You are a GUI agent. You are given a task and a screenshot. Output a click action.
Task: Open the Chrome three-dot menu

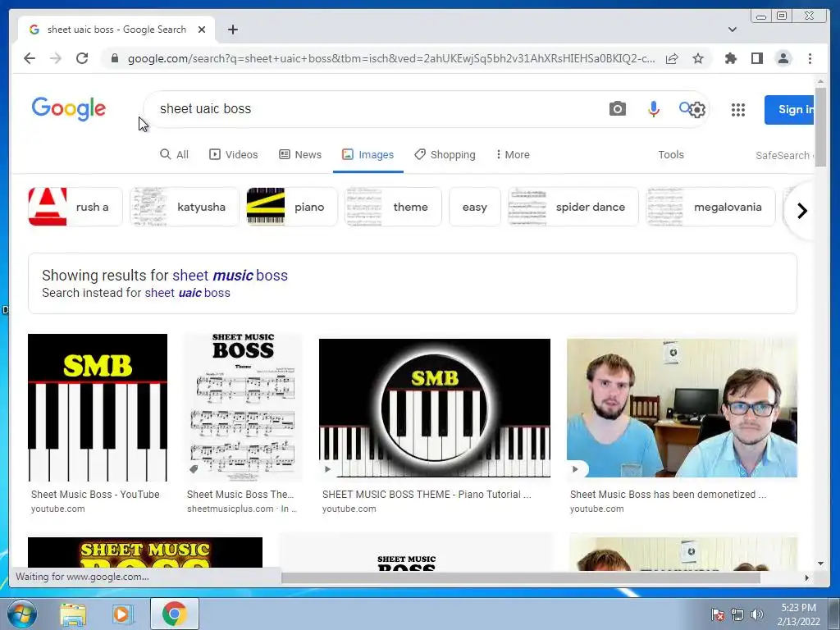810,58
